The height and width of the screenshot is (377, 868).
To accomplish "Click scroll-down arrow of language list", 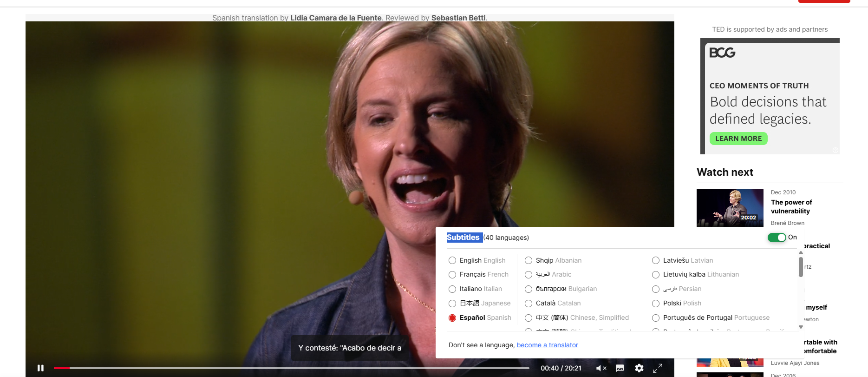I will [801, 327].
